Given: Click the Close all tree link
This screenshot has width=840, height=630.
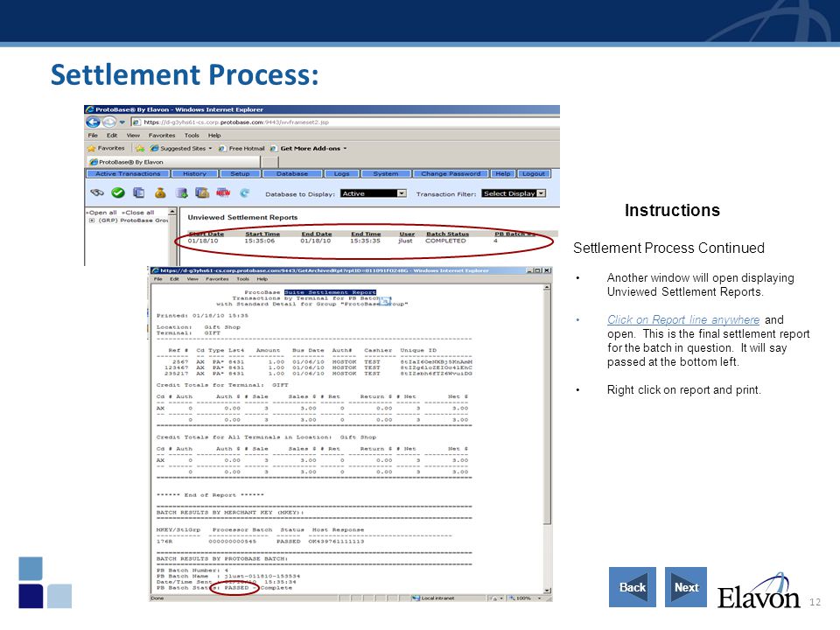Looking at the screenshot, I should (x=138, y=213).
